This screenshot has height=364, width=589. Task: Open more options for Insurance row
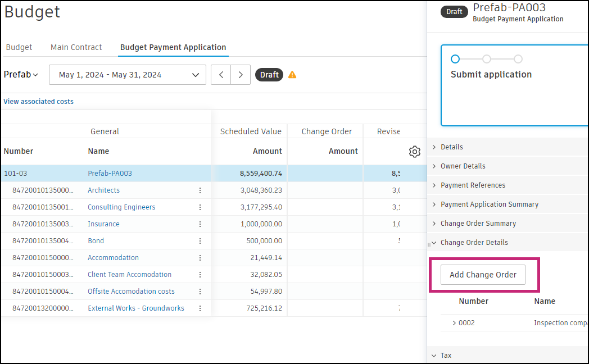click(200, 224)
